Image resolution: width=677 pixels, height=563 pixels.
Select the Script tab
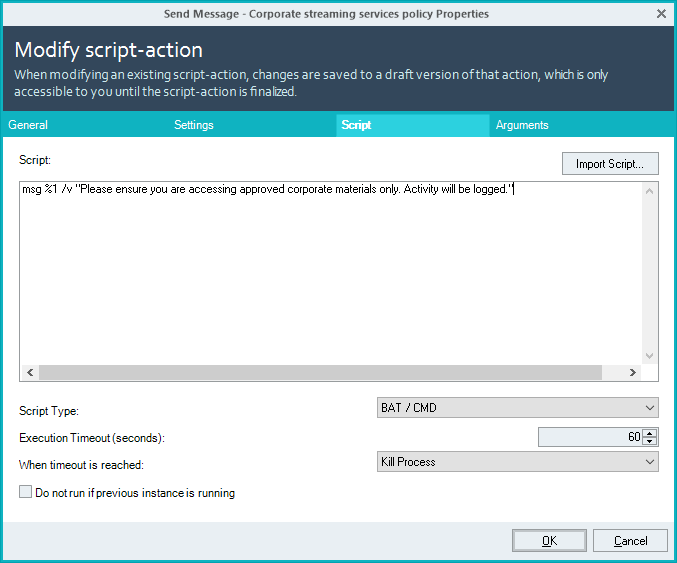(x=356, y=125)
